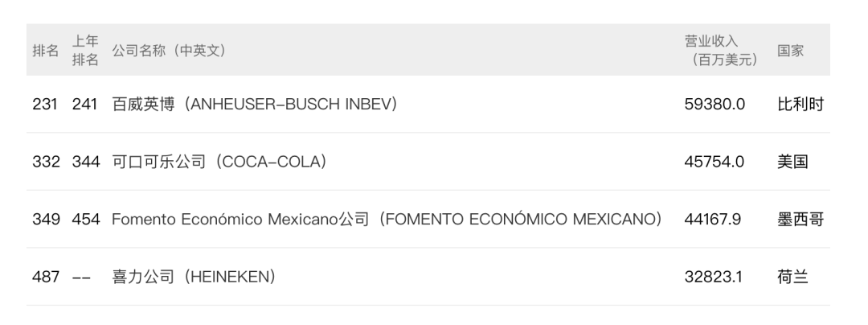Click last year's rank 454 cell

click(85, 219)
